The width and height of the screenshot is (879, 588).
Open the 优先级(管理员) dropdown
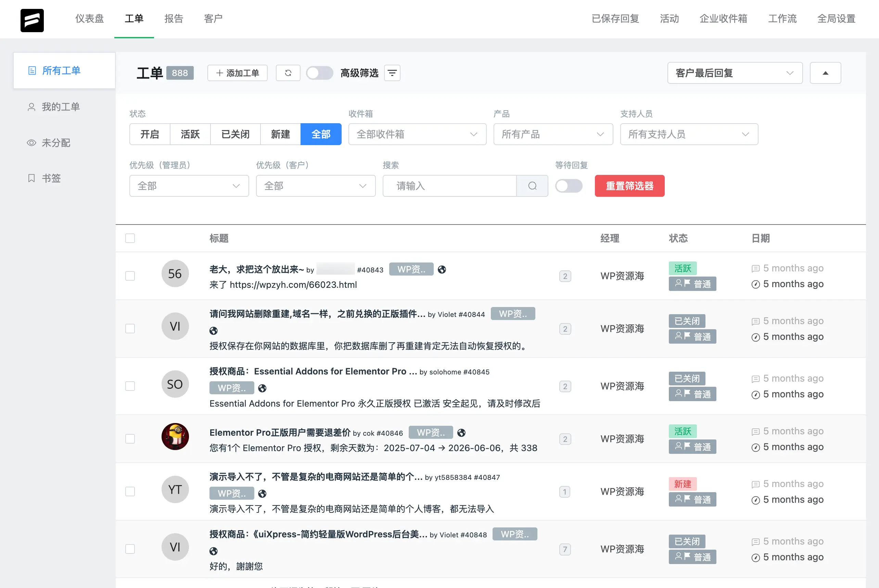coord(189,186)
